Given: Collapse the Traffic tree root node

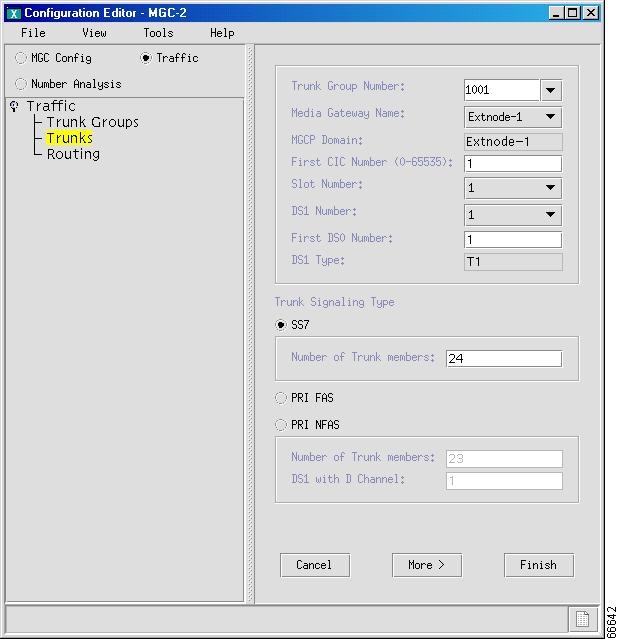Looking at the screenshot, I should point(14,106).
